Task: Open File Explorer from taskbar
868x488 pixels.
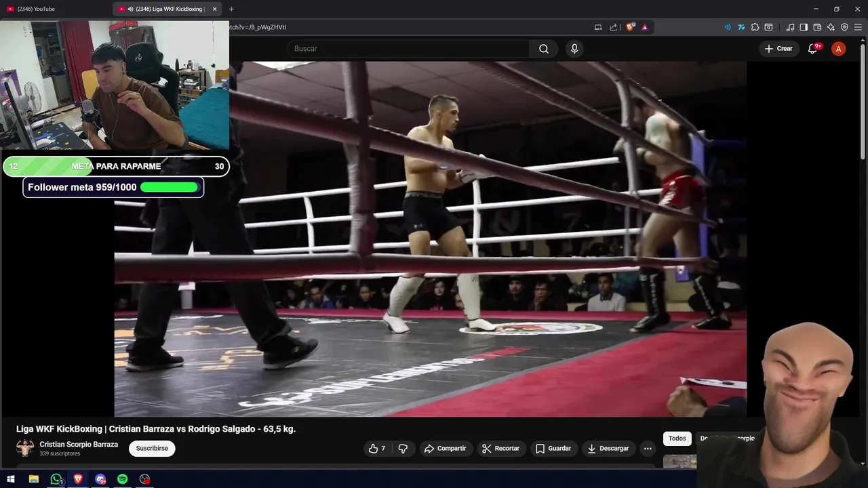Action: coord(34,479)
